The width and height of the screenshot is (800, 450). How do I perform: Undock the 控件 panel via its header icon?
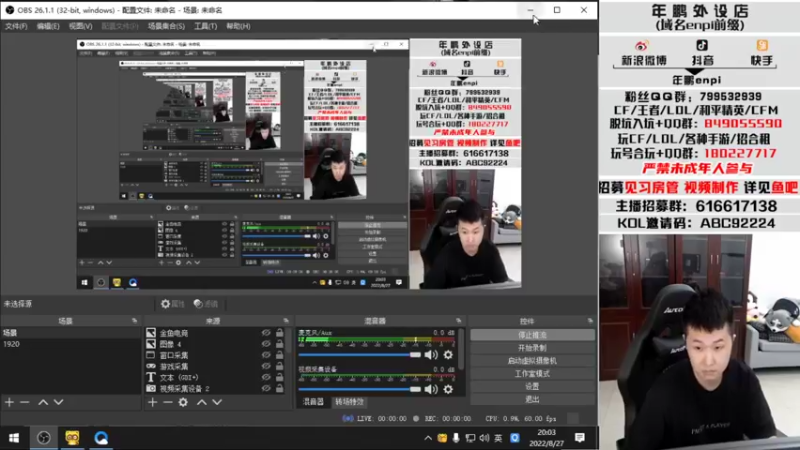tap(590, 321)
